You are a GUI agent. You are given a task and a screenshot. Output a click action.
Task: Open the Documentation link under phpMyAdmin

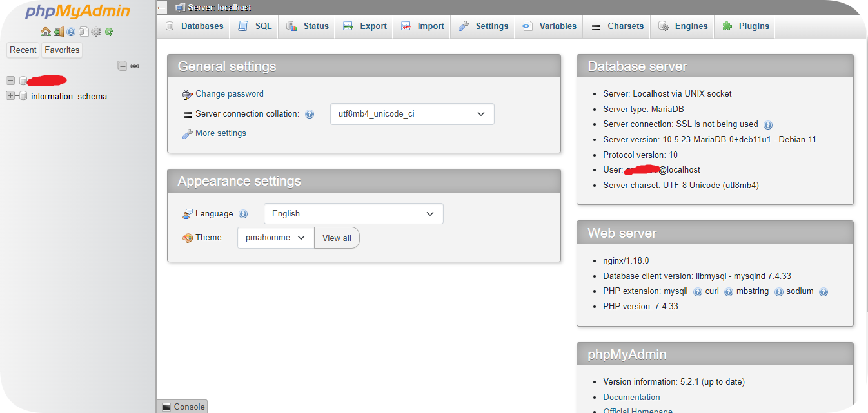[632, 398]
